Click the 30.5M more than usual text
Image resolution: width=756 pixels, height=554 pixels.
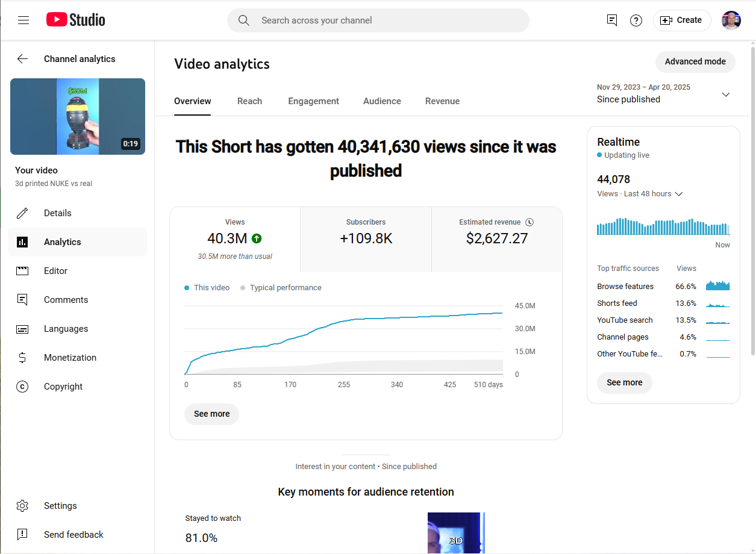[x=235, y=257]
